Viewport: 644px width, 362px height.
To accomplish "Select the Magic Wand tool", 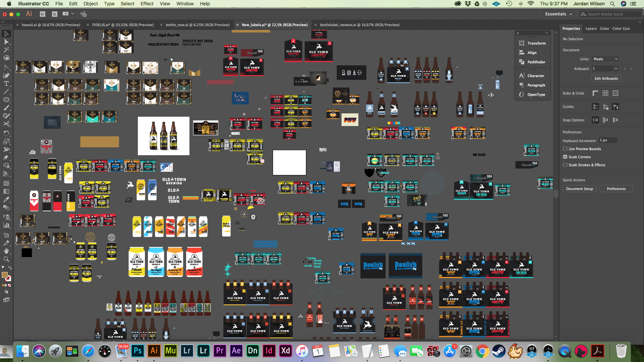I will click(6, 50).
